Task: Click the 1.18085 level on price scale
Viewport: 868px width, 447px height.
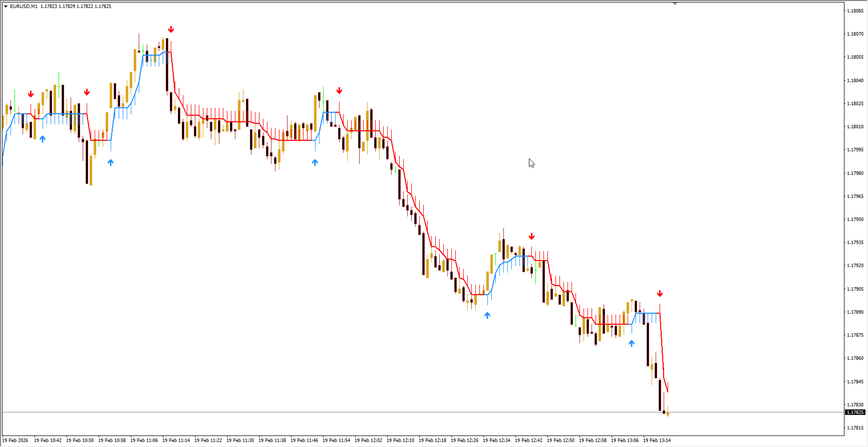Action: tap(855, 11)
